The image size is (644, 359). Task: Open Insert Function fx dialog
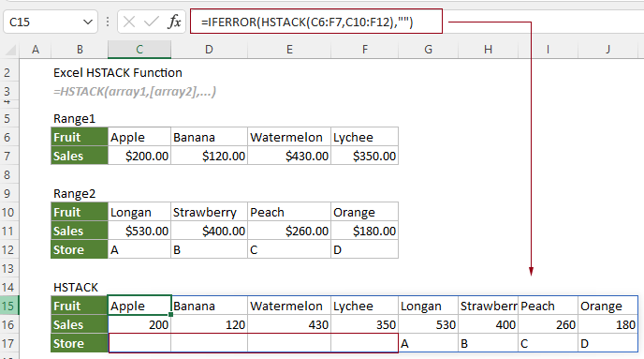[x=174, y=22]
